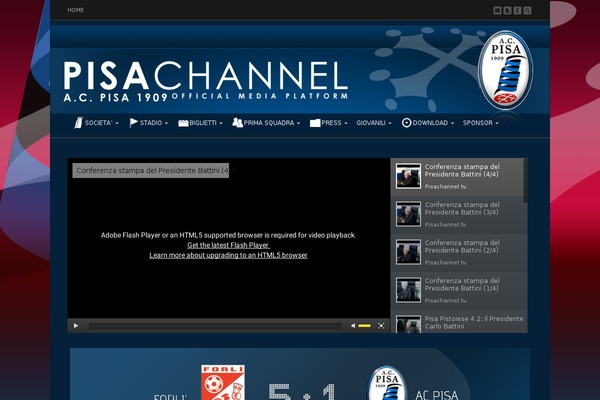Image resolution: width=600 pixels, height=400 pixels.
Task: Click the 'AC PISA' team name in scoreboard
Action: coord(437,395)
